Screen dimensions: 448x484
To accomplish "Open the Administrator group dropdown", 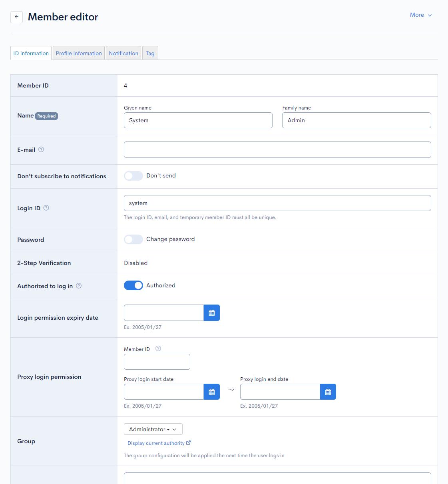I will (x=153, y=429).
